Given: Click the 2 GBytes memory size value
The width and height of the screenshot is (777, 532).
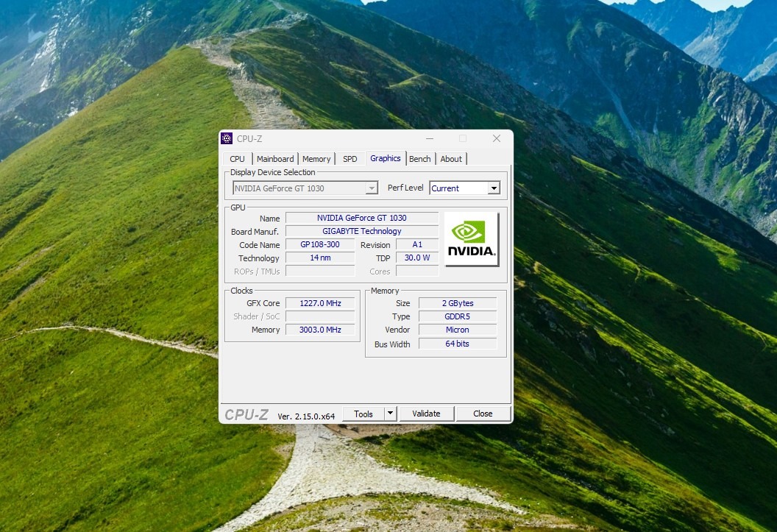Looking at the screenshot, I should [458, 303].
